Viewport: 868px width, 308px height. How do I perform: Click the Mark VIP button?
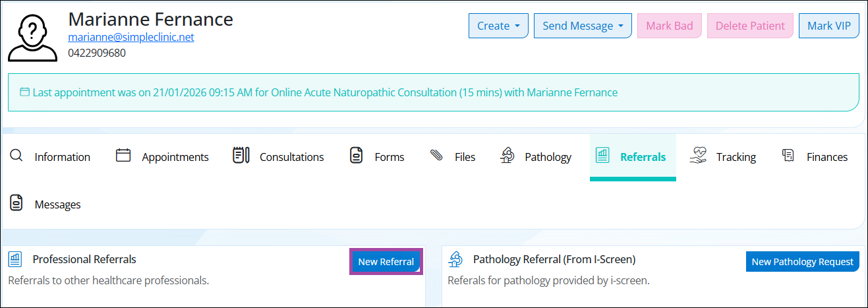point(828,26)
